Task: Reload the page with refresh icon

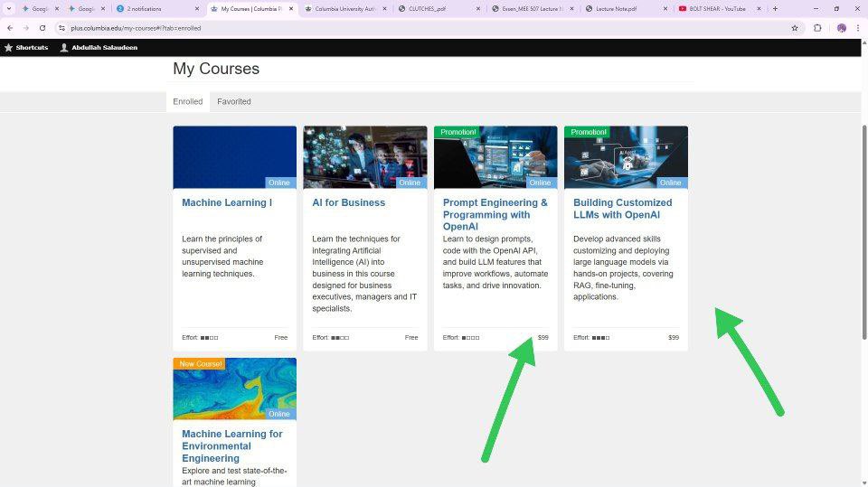Action: point(42,28)
